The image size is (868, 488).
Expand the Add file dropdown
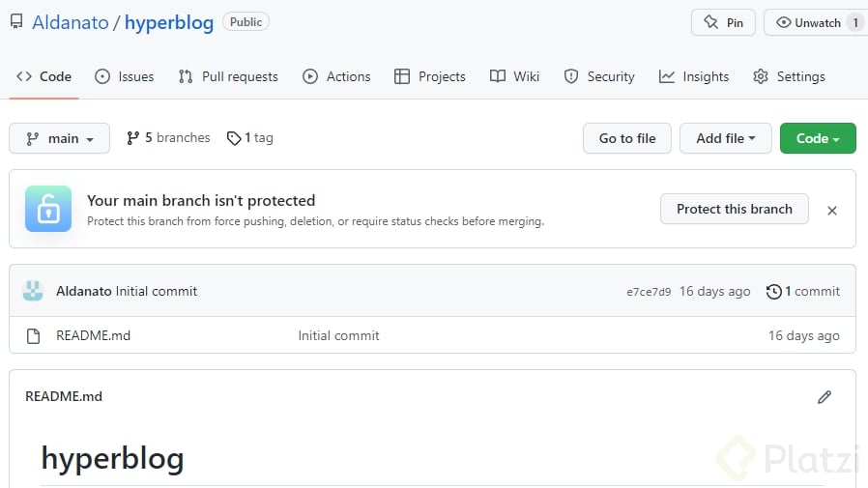point(726,138)
